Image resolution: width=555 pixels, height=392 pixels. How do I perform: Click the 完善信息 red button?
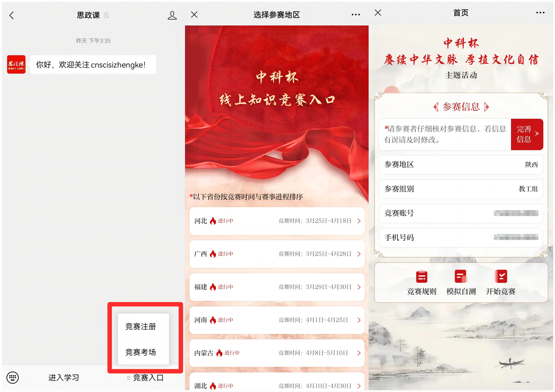(x=527, y=134)
